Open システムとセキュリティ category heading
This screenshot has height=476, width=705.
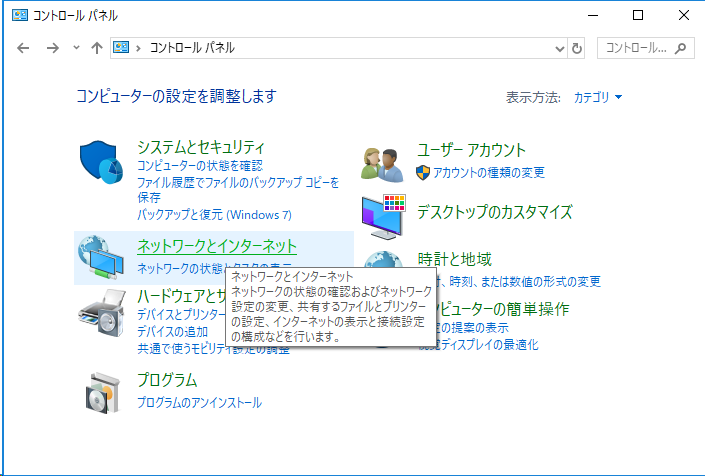coord(201,148)
